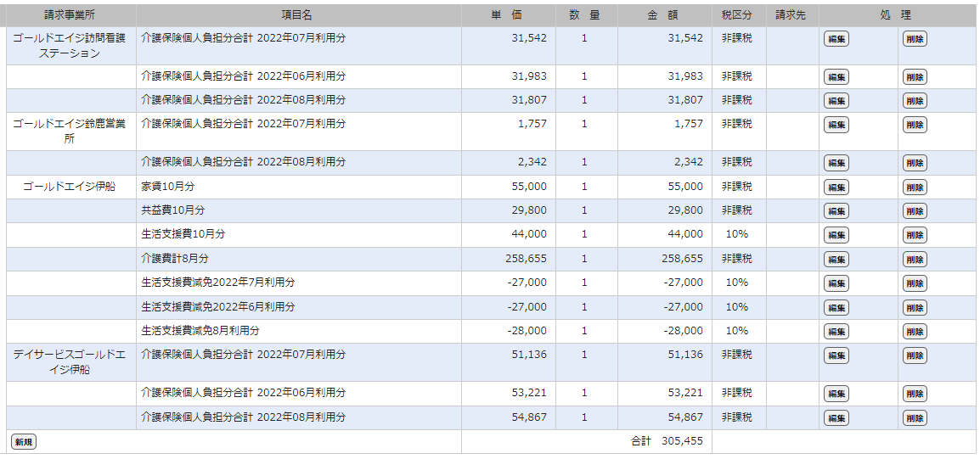Click the 項目名 column header
980x459 pixels.
[297, 15]
